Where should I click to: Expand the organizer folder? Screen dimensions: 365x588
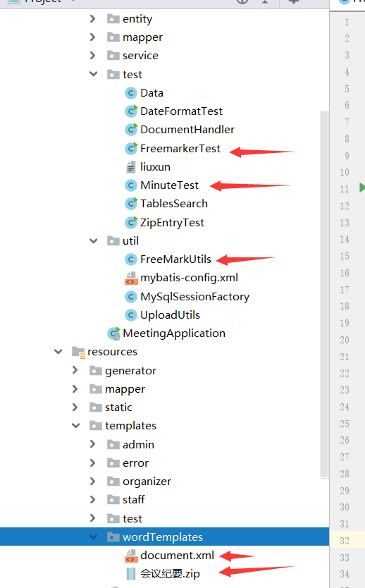coord(92,481)
